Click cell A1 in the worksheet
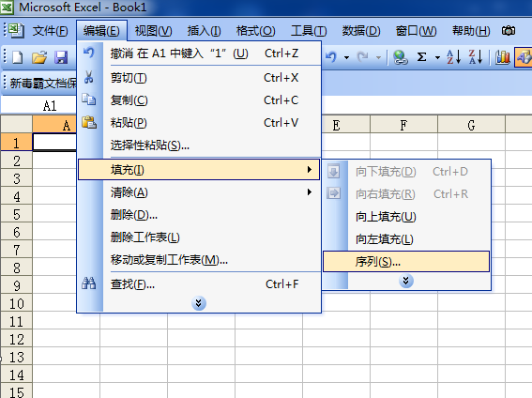532x398 pixels. (54, 142)
